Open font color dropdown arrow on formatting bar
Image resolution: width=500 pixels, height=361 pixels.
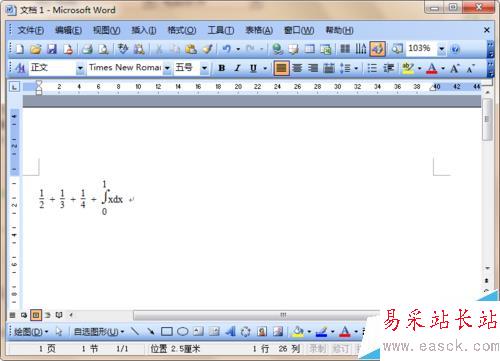pos(443,68)
